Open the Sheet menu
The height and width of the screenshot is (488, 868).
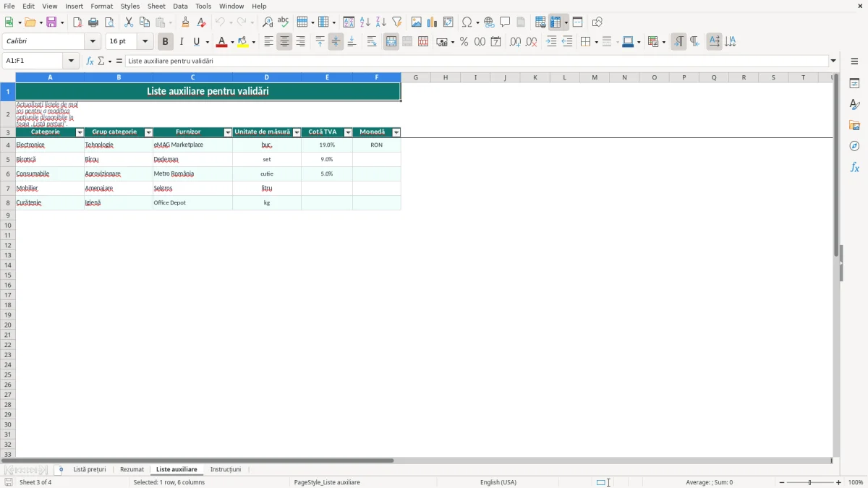pyautogui.click(x=156, y=6)
